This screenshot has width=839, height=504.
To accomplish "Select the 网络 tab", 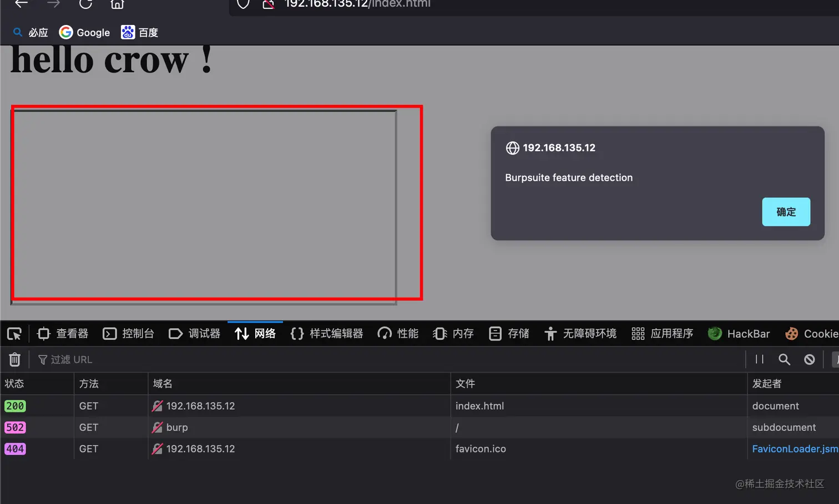I will [255, 334].
